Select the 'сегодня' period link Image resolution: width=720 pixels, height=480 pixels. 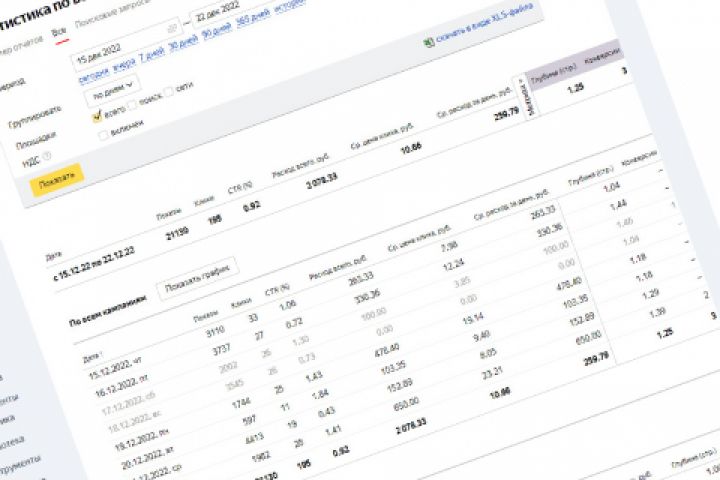tap(94, 74)
